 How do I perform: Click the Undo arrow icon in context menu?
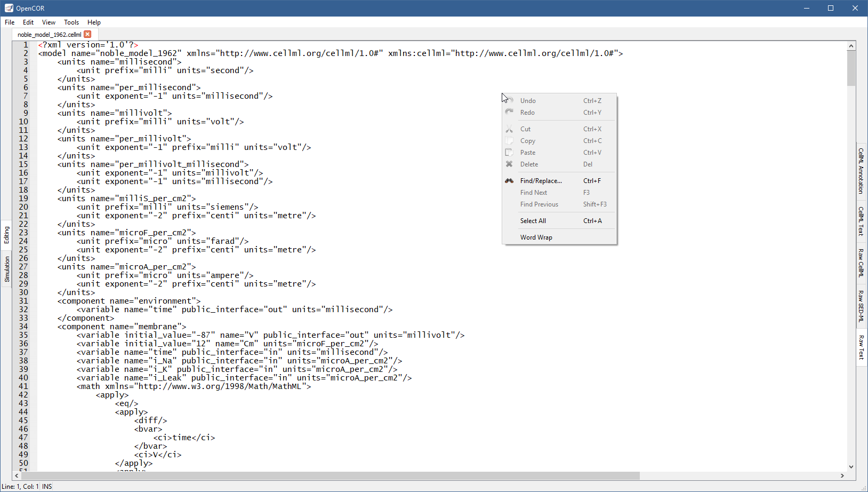pyautogui.click(x=510, y=100)
